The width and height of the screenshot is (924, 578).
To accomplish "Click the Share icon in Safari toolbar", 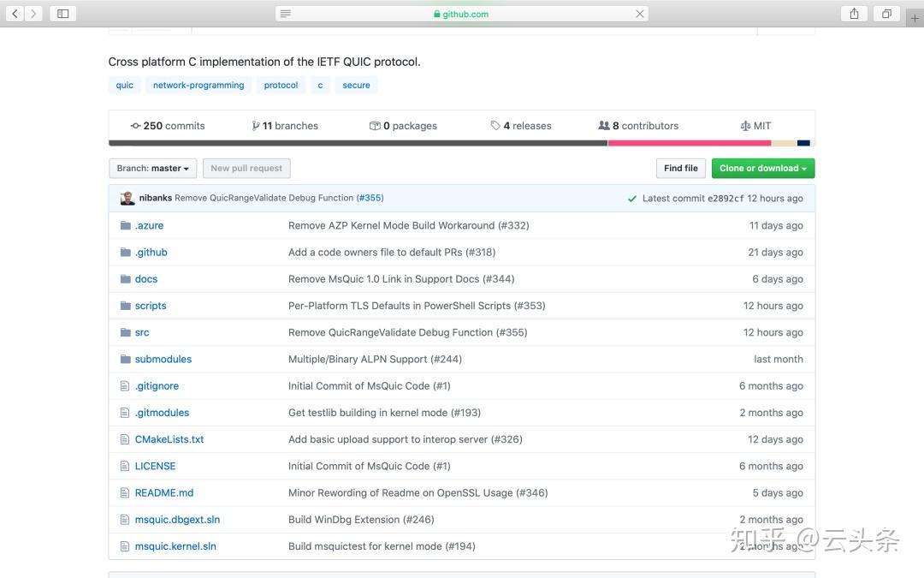I will 854,14.
